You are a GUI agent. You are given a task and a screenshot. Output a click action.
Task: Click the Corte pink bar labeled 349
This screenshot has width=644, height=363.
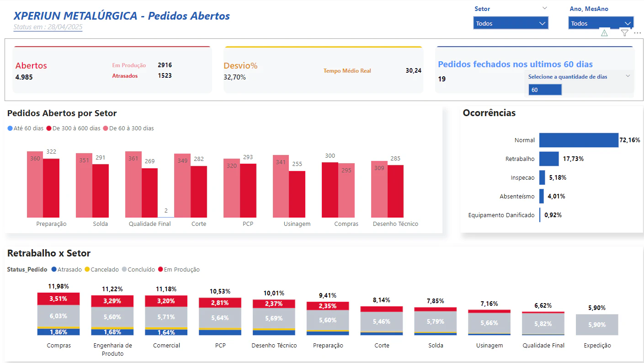[x=182, y=186]
